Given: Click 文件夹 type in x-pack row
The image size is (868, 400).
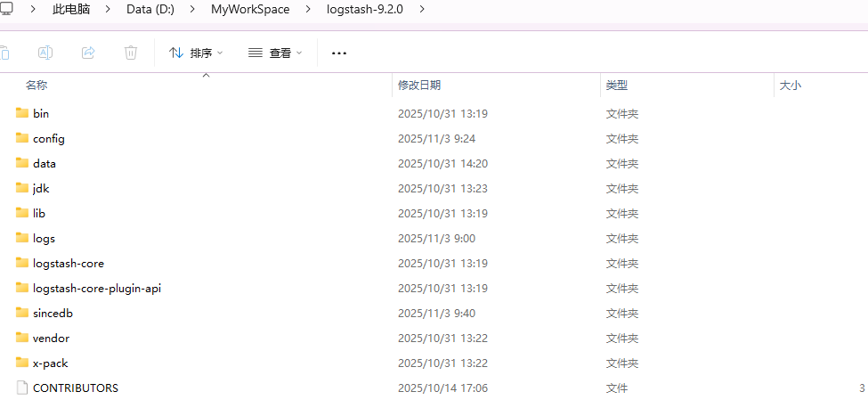Looking at the screenshot, I should [x=622, y=363].
